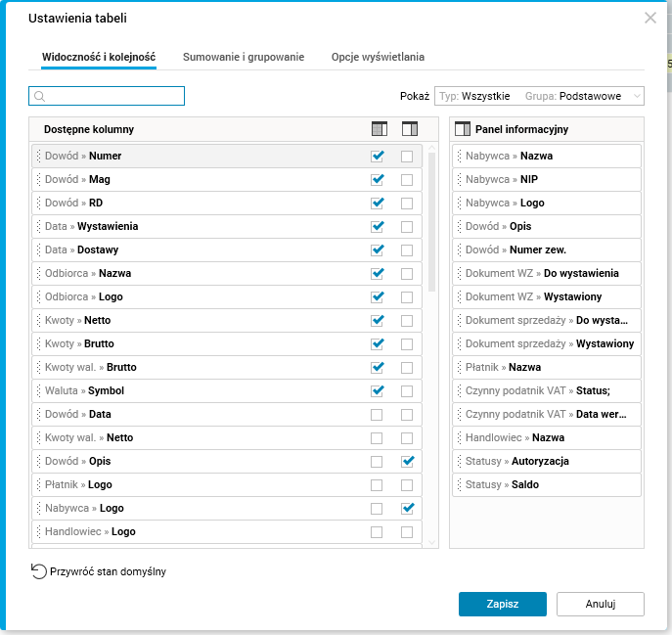
Task: Open the Typ/Grupa filter dropdown
Action: pos(539,96)
